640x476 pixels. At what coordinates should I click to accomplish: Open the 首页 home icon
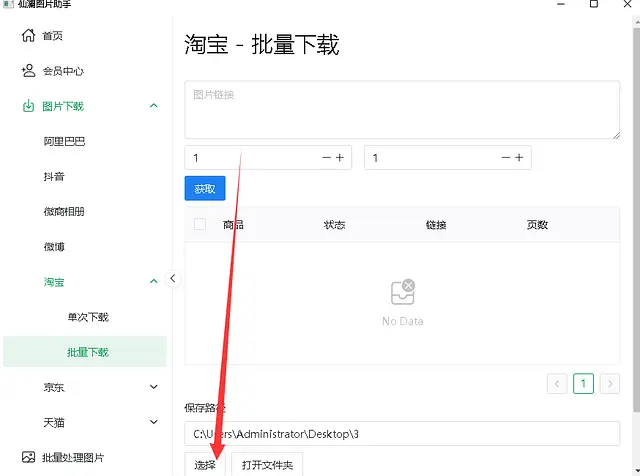pos(28,36)
